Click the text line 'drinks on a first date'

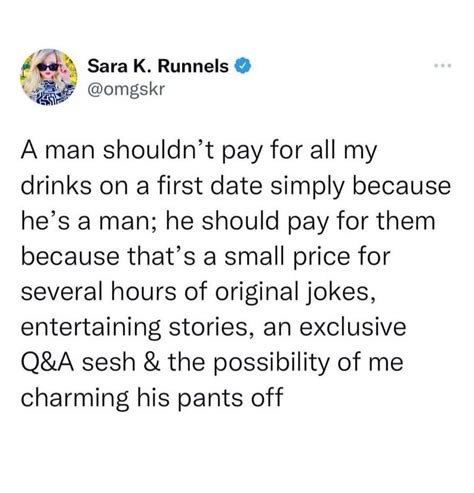236,186
